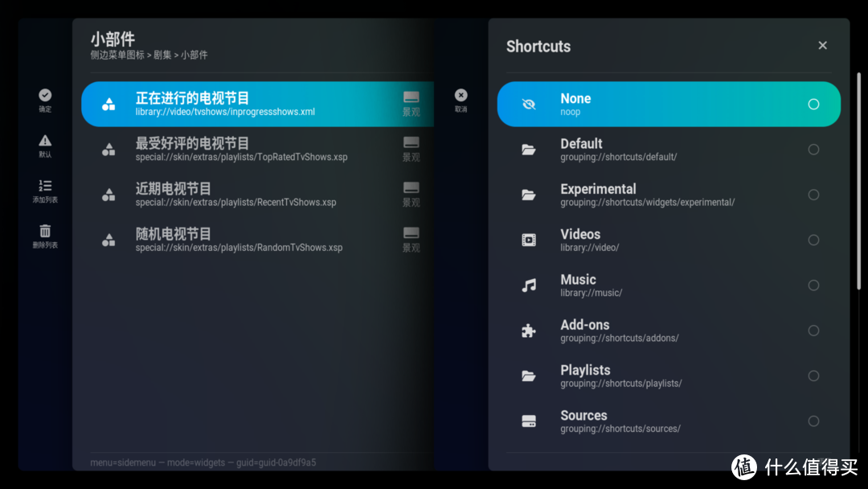Click 景观 layout icon on 正在进行的电视节目 row
Image resolution: width=868 pixels, height=489 pixels.
pyautogui.click(x=411, y=97)
